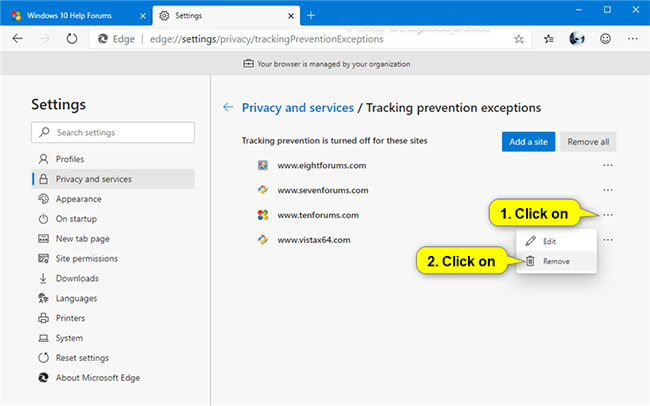Viewport: 650px width, 406px height.
Task: Click the lock icon for Privacy
Action: click(43, 179)
